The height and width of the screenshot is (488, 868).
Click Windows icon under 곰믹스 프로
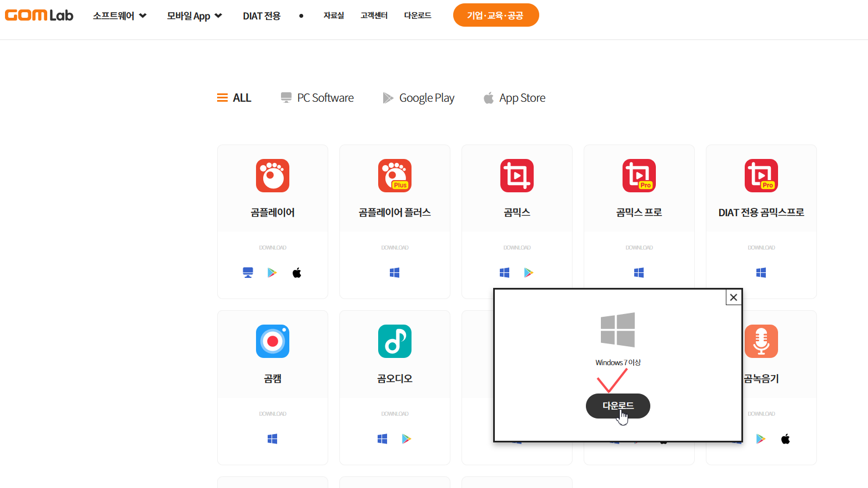click(639, 272)
